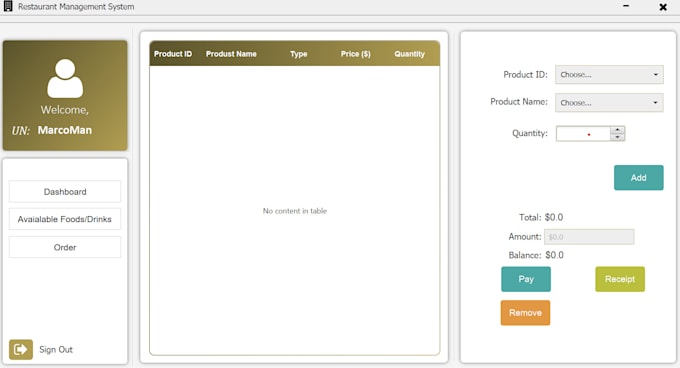Click the Add button

(638, 178)
